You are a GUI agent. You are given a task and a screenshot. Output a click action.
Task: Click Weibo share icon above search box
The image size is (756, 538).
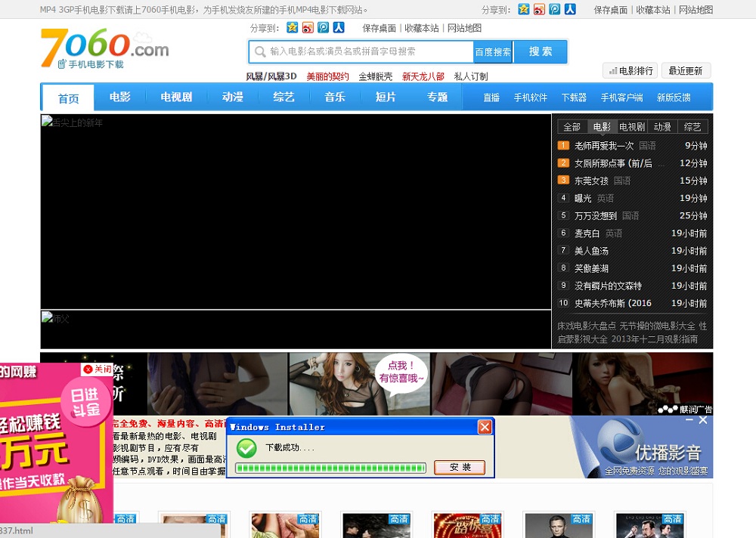tap(308, 27)
